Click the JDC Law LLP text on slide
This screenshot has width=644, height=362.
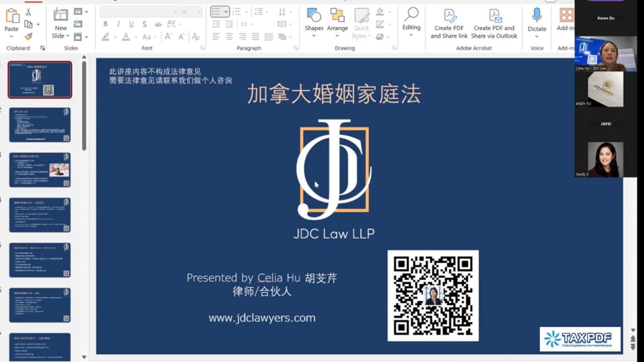click(x=334, y=233)
